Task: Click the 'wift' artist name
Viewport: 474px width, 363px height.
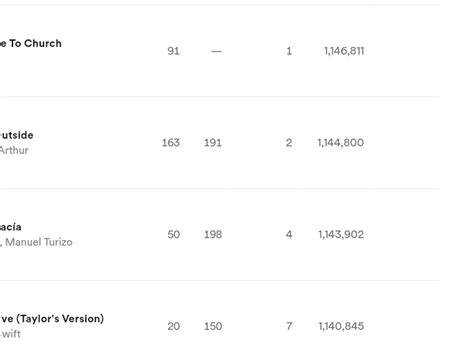Action: (10, 334)
